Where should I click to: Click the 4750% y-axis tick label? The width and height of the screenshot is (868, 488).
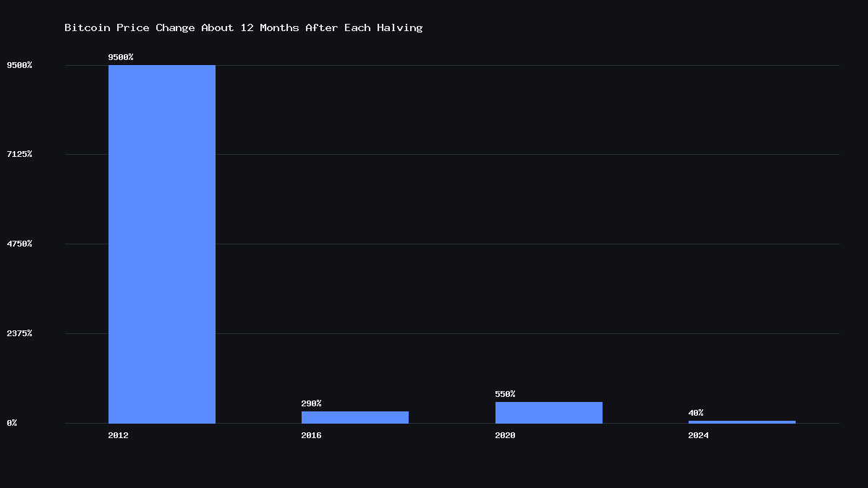(x=20, y=244)
